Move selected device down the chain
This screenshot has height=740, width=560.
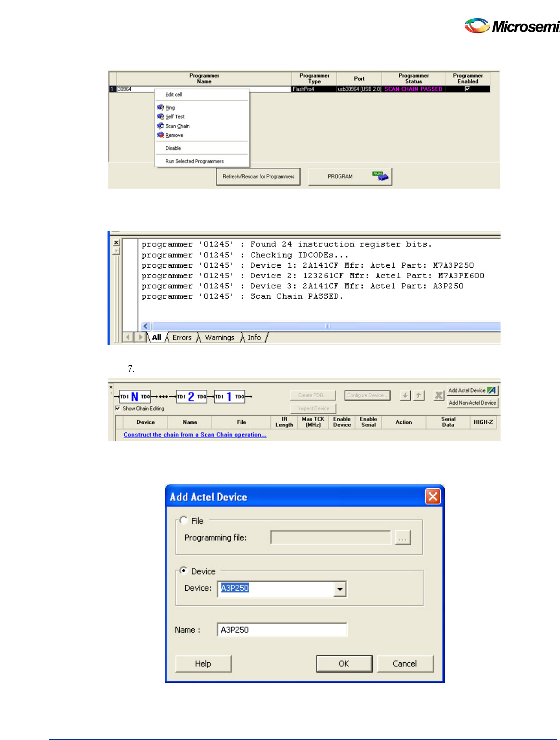405,395
